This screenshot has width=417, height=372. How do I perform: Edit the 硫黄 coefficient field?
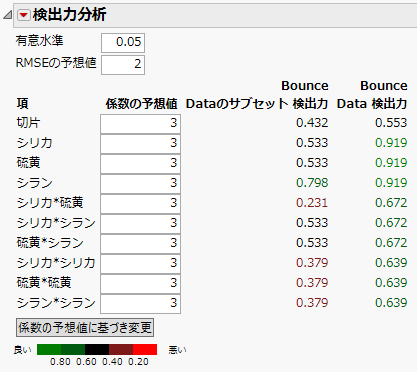click(x=140, y=164)
